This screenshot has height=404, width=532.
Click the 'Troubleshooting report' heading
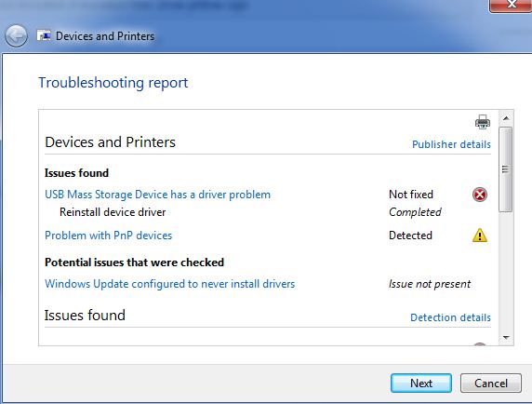pyautogui.click(x=113, y=83)
